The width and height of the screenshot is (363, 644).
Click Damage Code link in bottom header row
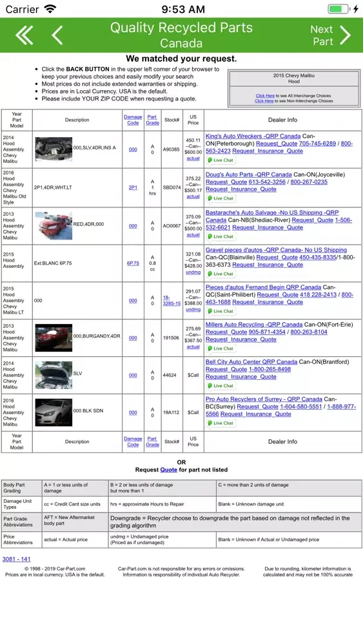pos(133,442)
